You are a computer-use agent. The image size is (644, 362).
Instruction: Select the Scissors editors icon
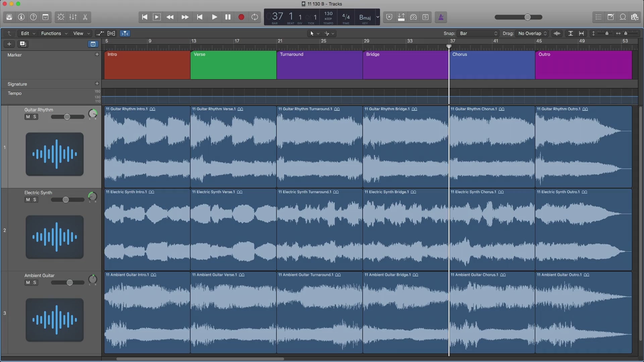pyautogui.click(x=85, y=17)
